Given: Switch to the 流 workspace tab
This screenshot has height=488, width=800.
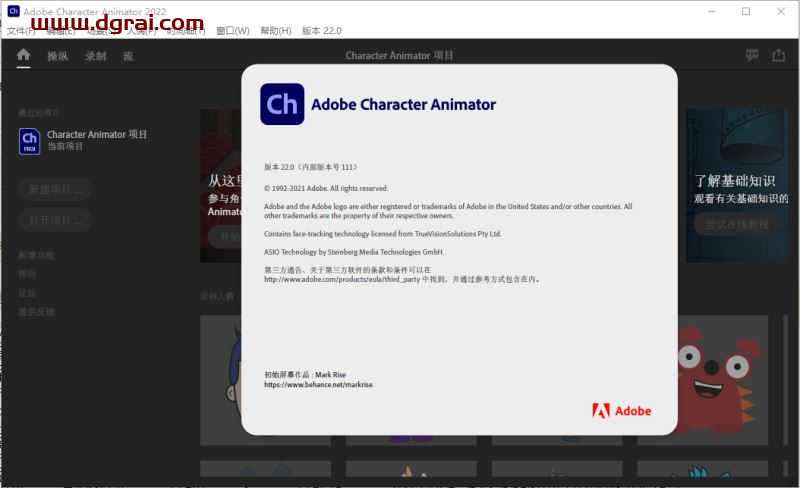Looking at the screenshot, I should tap(128, 56).
